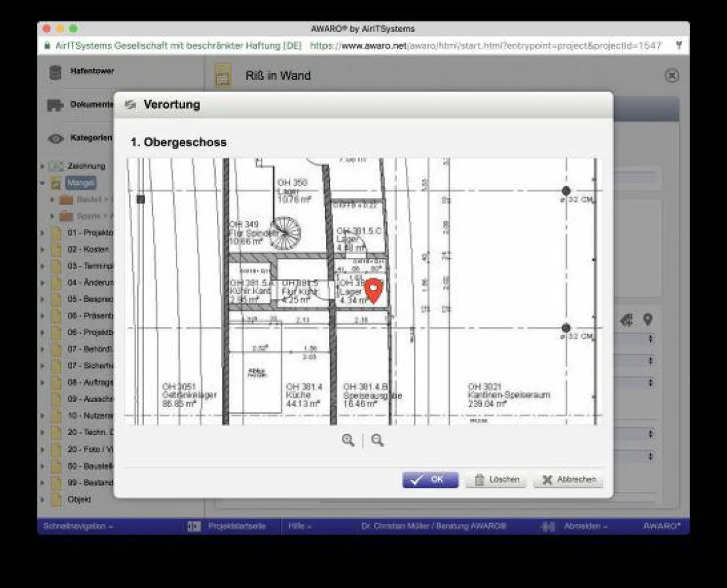Image resolution: width=727 pixels, height=588 pixels.
Task: Click the Hafentower database icon
Action: (x=56, y=73)
